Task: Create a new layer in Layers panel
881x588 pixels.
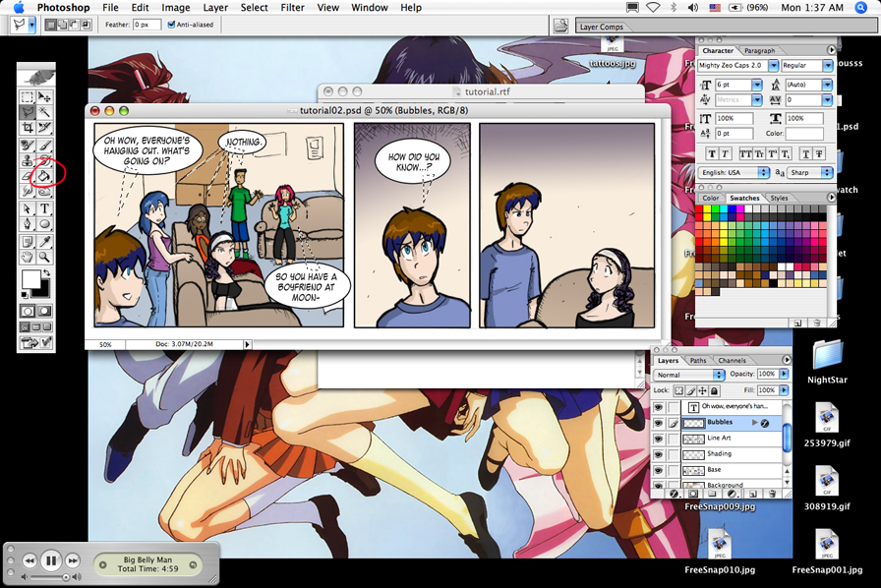Action: click(x=753, y=494)
